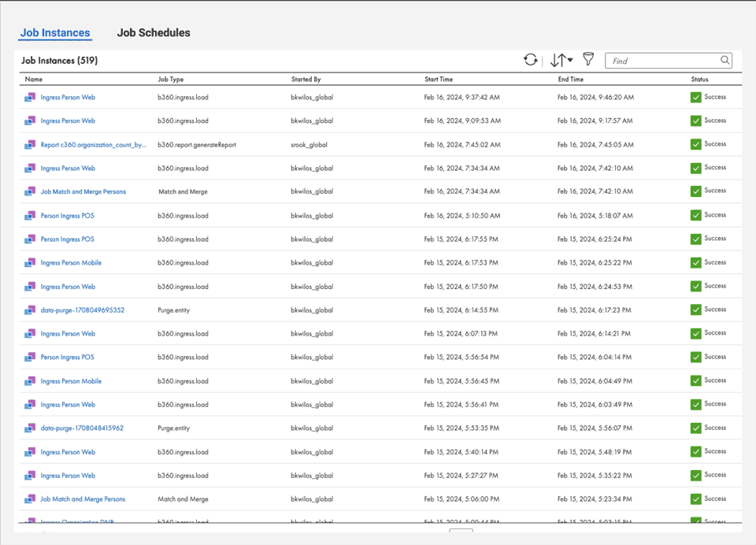Click job icon of Match and Merge 7:34:34 AM

tap(30, 191)
